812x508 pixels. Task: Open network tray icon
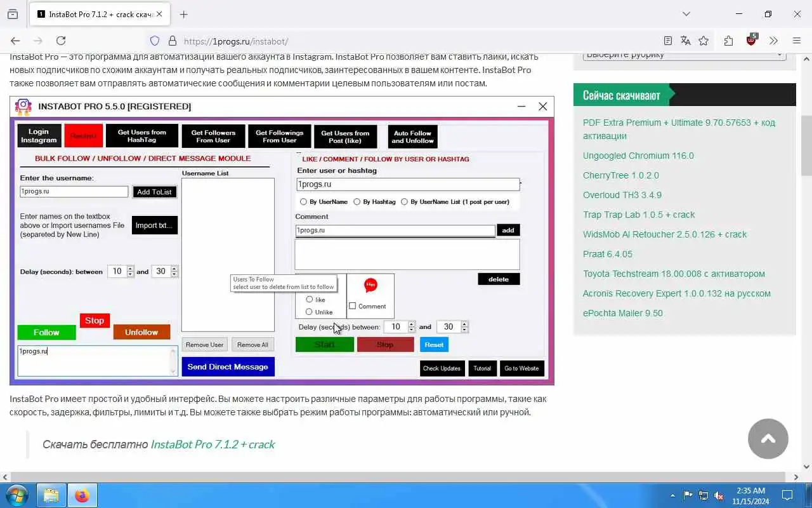(x=704, y=495)
